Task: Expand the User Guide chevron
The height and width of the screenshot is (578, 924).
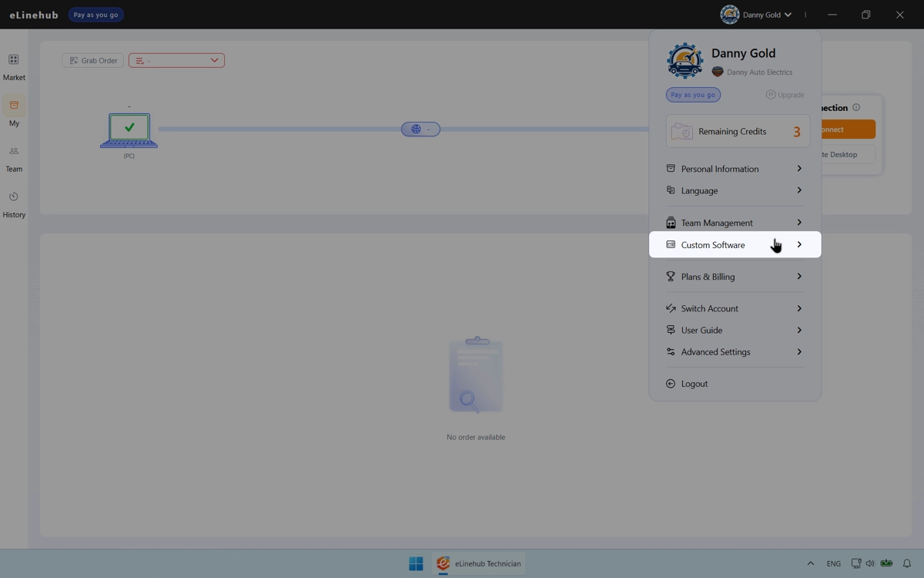Action: [799, 330]
